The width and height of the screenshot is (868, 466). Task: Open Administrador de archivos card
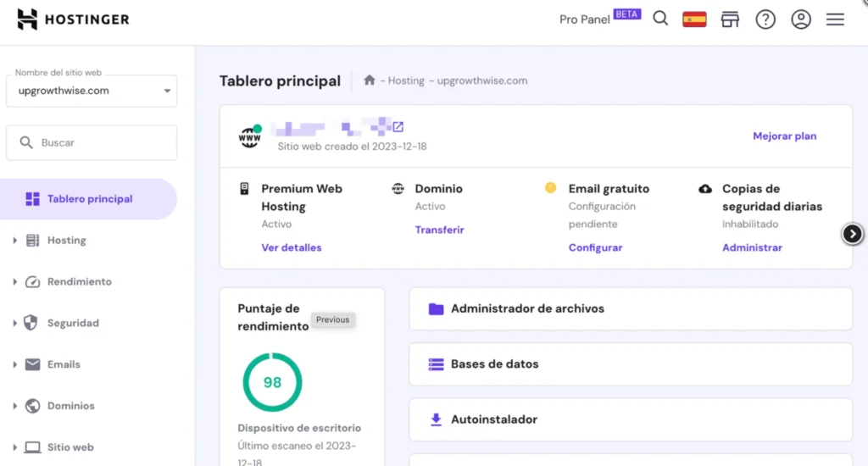(631, 308)
